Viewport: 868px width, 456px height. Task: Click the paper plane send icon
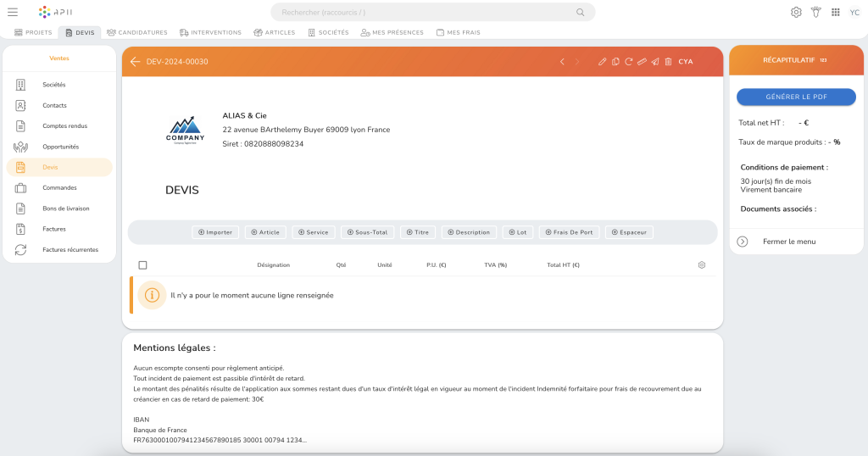tap(655, 62)
